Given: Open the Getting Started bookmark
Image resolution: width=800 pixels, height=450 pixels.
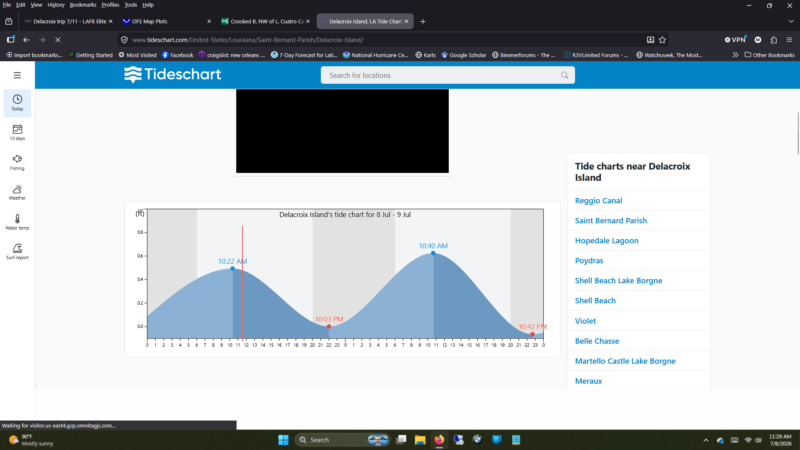Looking at the screenshot, I should point(90,55).
